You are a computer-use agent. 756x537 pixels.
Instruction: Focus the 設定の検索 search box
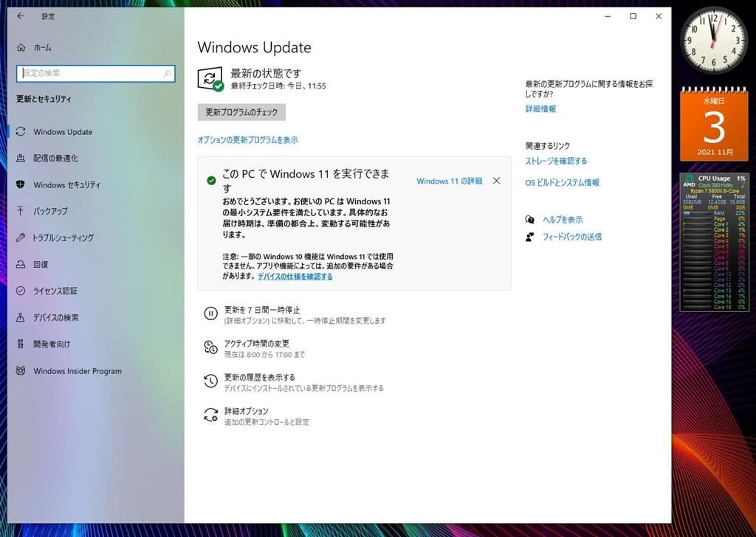[x=95, y=73]
